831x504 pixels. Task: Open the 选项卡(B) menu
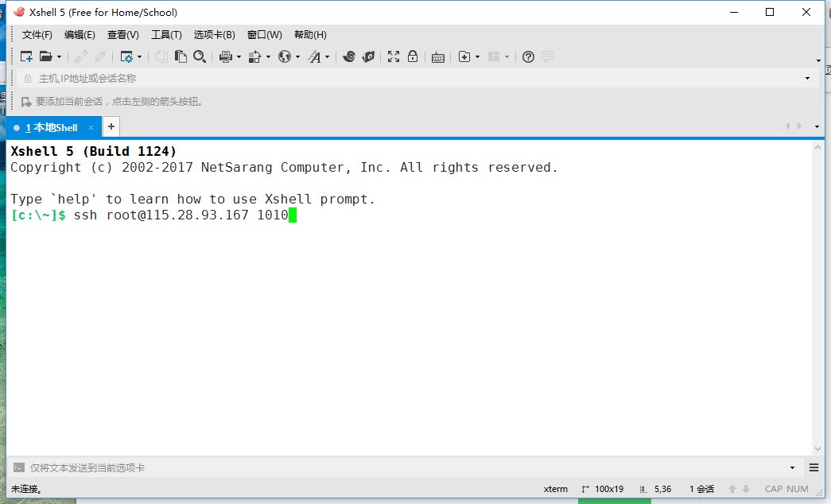pyautogui.click(x=214, y=35)
